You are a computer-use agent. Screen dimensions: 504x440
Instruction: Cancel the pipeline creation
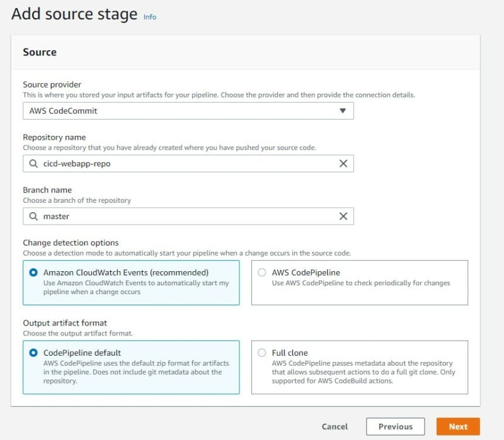[x=335, y=427]
